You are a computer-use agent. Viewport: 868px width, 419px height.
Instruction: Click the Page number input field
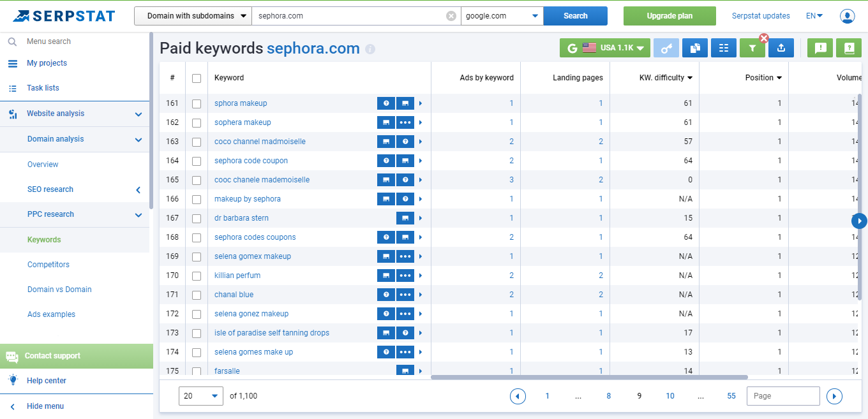point(783,396)
